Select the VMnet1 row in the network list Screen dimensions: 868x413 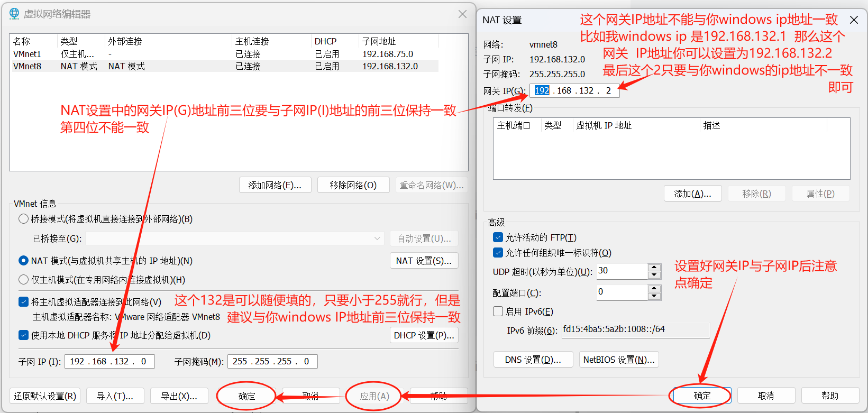(224, 54)
